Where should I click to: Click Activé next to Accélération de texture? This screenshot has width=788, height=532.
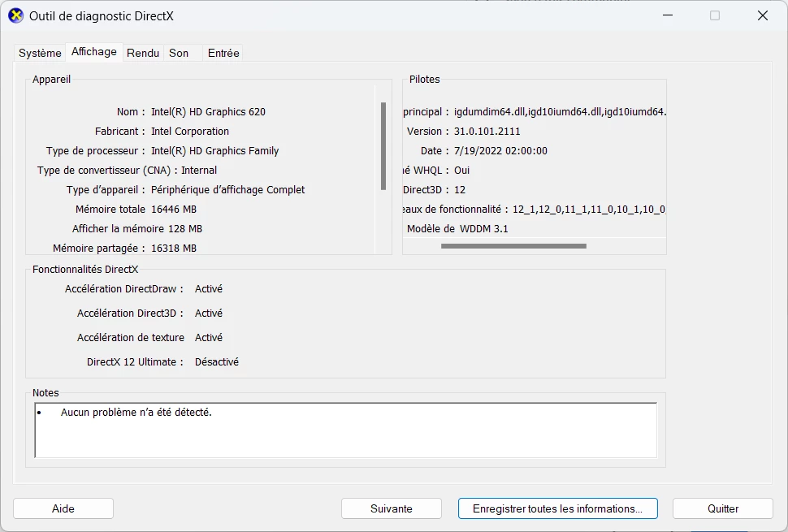click(x=209, y=338)
